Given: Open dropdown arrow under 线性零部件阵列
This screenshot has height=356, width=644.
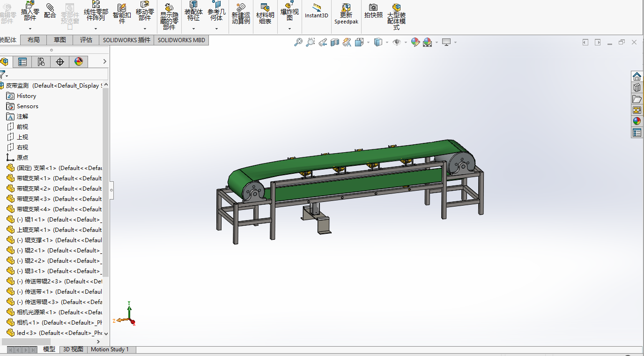Looking at the screenshot, I should 96,29.
